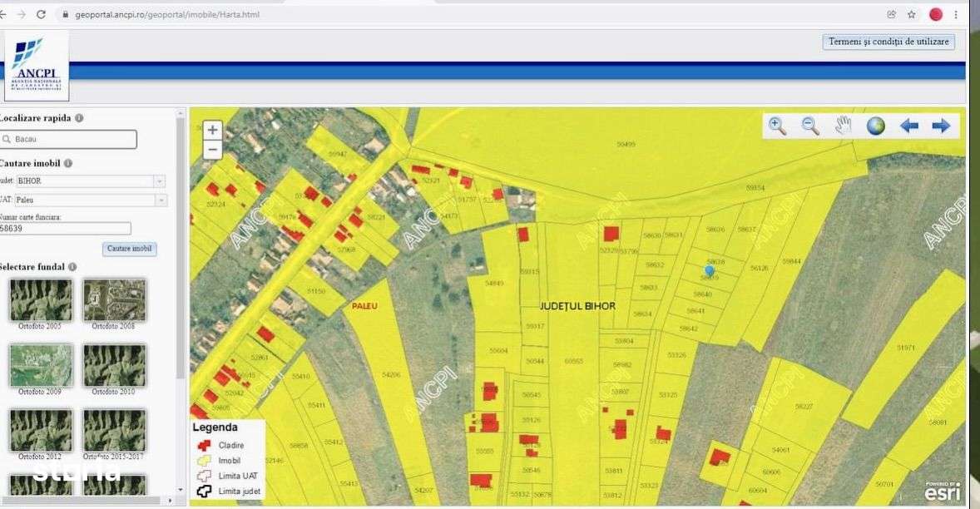Zoom out with the minus button on map

click(212, 150)
